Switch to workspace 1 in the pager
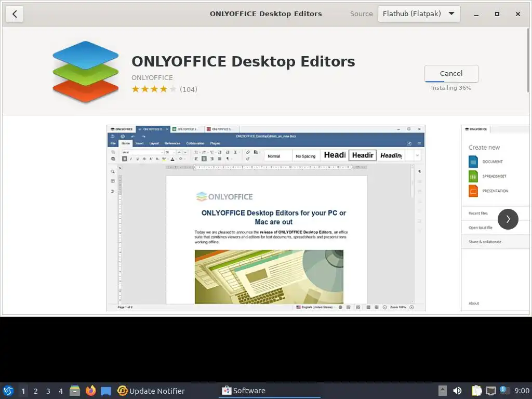532x399 pixels. [x=23, y=391]
